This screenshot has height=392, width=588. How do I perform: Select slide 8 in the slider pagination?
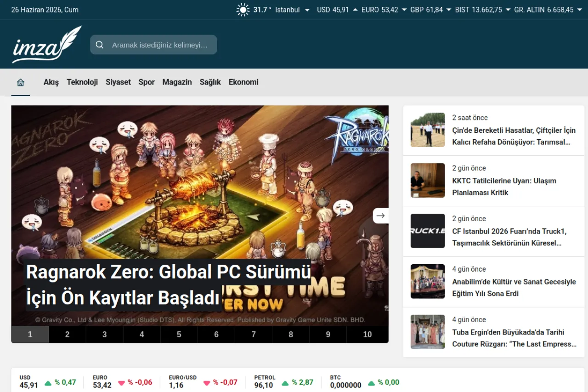[291, 335]
